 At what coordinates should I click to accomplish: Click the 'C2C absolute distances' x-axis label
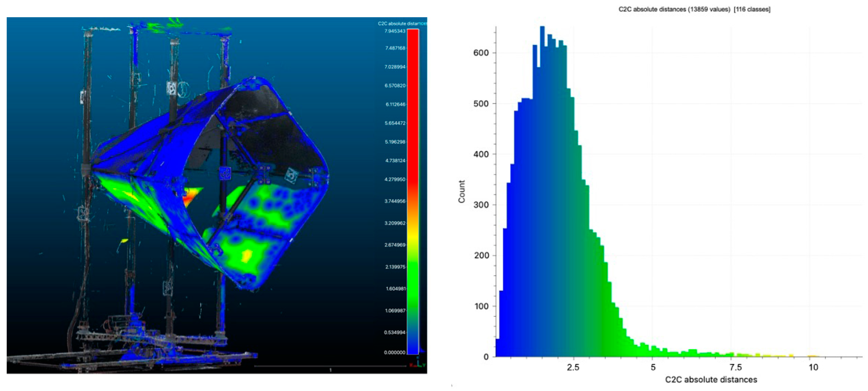[x=711, y=380]
